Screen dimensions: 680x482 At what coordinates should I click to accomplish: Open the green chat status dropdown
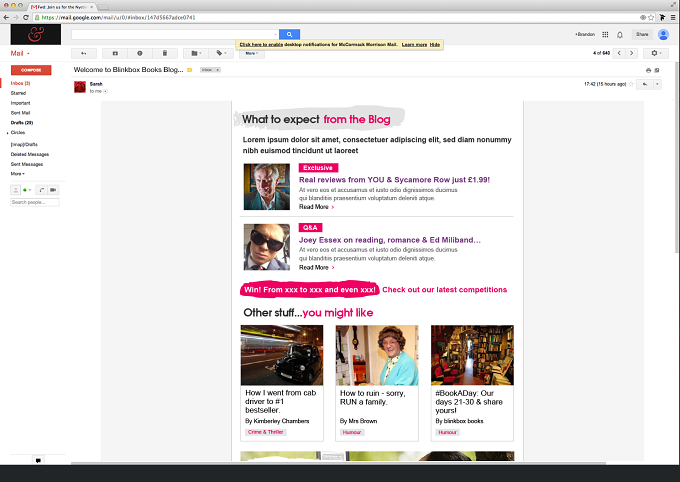[27, 190]
